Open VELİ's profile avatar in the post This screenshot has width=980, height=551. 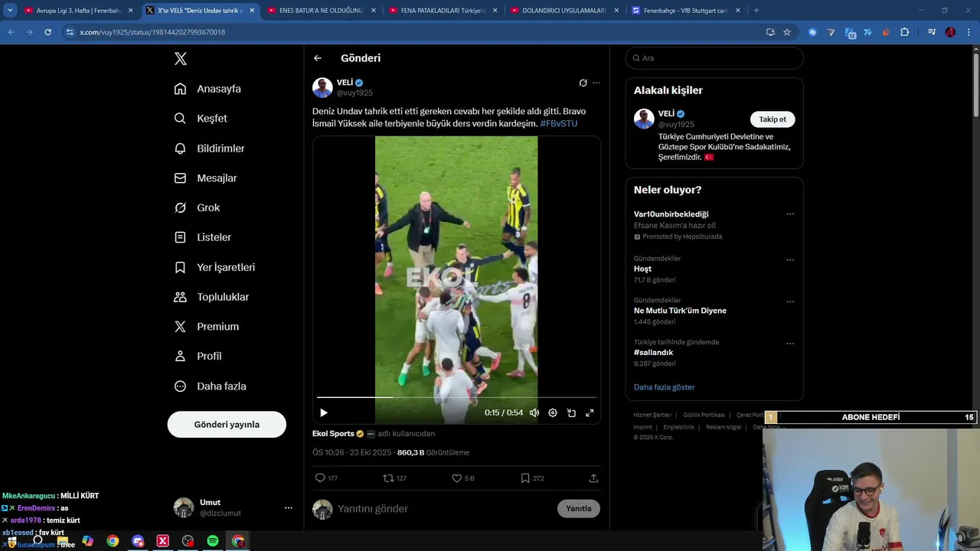322,87
